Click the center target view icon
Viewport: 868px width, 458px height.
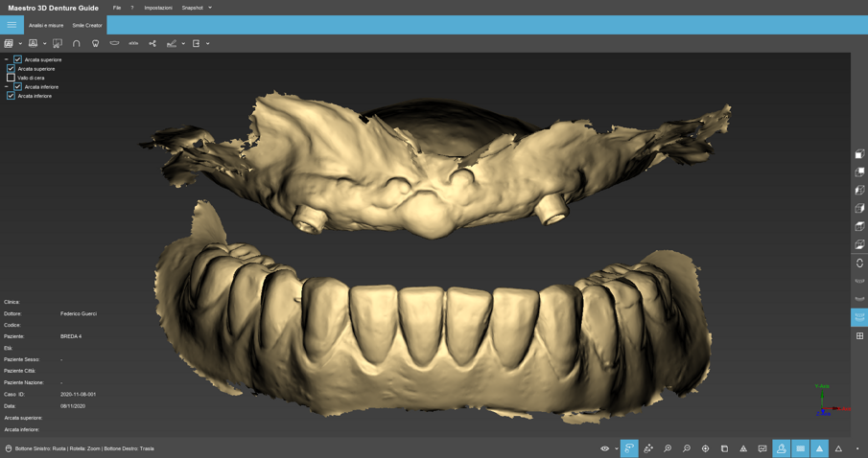pos(705,448)
